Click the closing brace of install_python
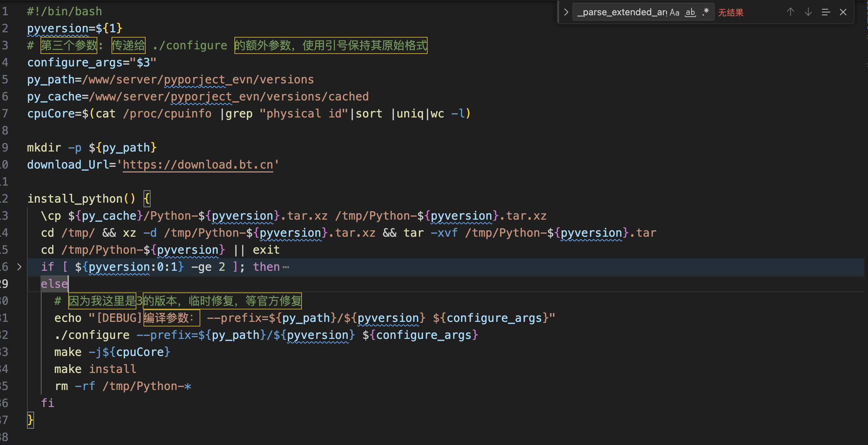The image size is (868, 445). 31,420
